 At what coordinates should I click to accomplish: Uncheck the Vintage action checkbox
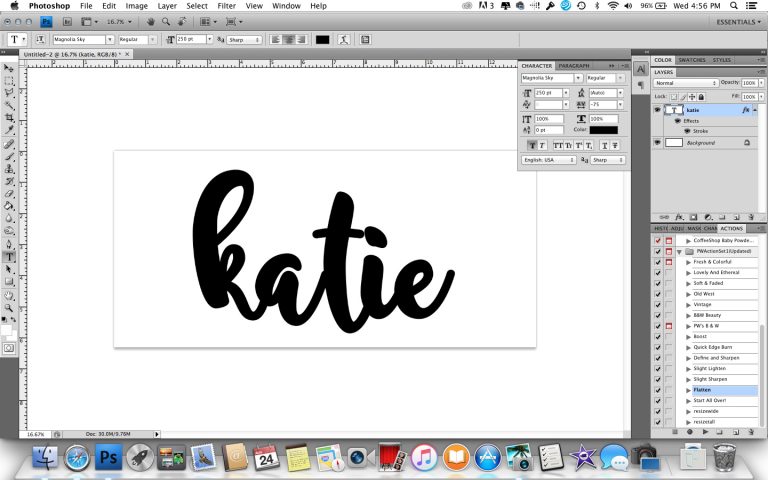pos(657,305)
